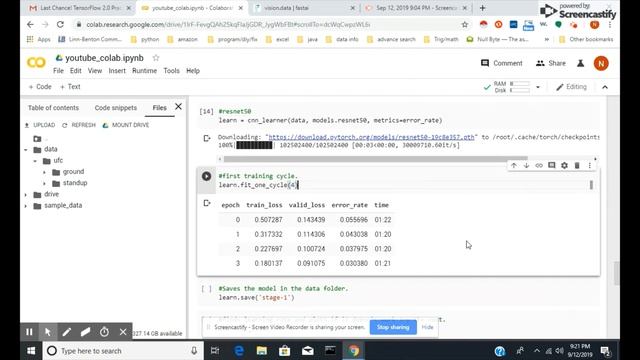Run the fit_one_cycle code cell
The image size is (640, 360).
tap(207, 176)
